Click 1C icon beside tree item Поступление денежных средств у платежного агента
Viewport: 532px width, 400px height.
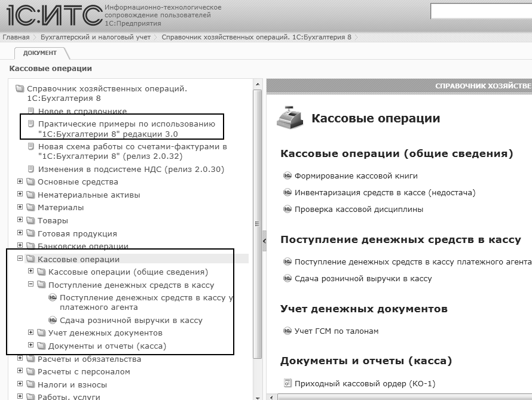pos(53,297)
